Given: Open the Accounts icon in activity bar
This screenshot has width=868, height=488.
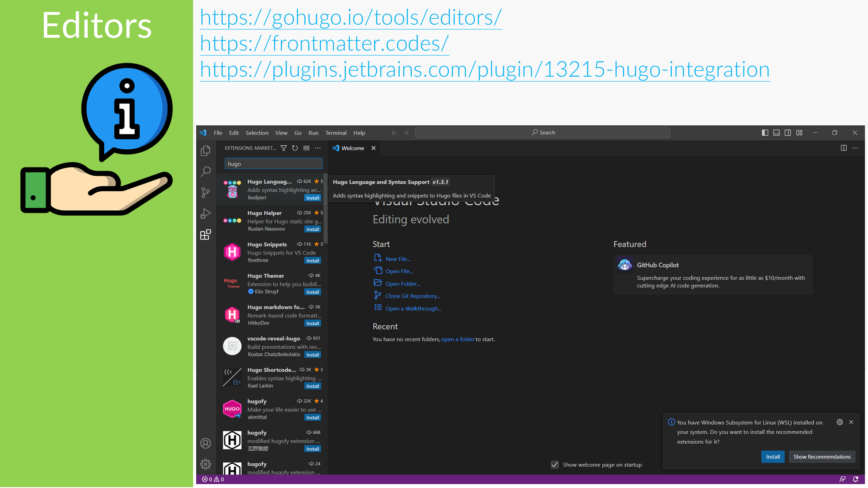Looking at the screenshot, I should click(206, 443).
